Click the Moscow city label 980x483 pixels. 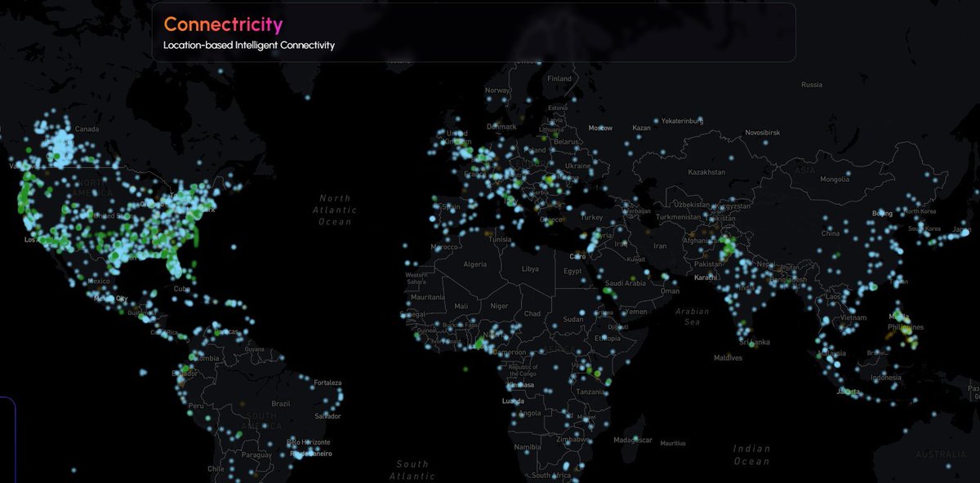(x=599, y=128)
